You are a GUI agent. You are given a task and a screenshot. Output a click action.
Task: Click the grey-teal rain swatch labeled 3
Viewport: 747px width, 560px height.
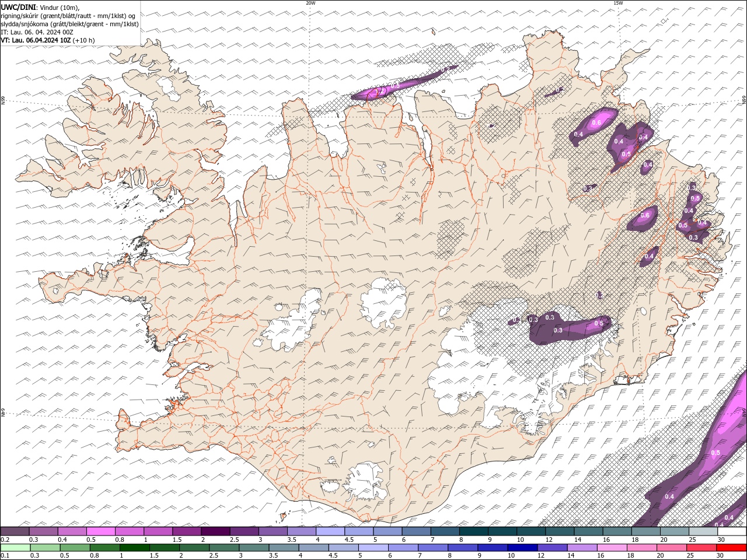pos(254,548)
